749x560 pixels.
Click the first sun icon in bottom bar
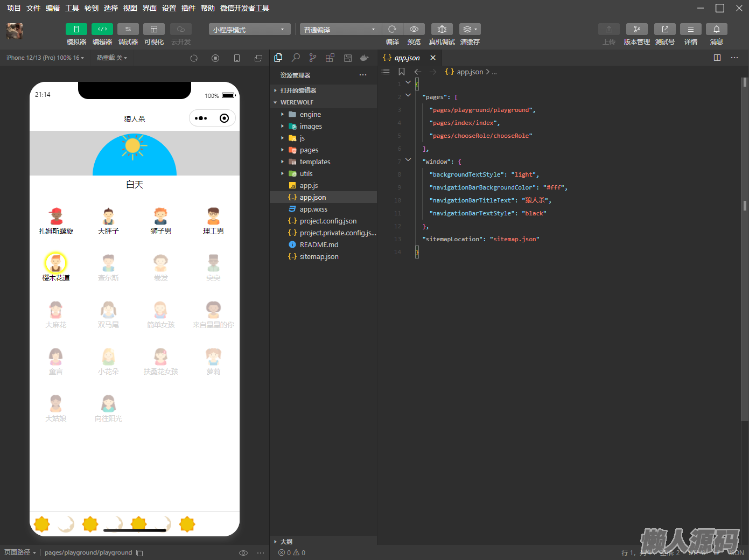pos(42,524)
